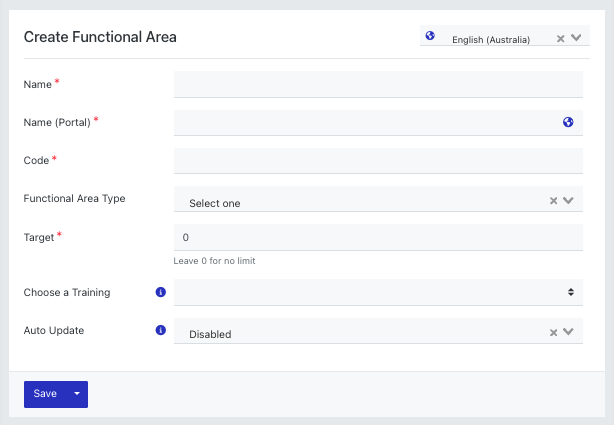Click the info icon next to Auto Update
The width and height of the screenshot is (614, 425).
pos(161,330)
